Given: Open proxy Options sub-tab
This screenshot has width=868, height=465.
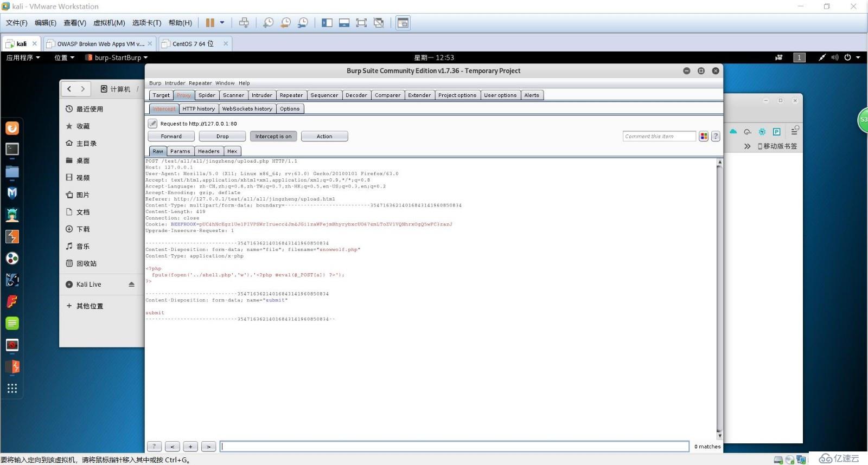Looking at the screenshot, I should click(x=290, y=108).
